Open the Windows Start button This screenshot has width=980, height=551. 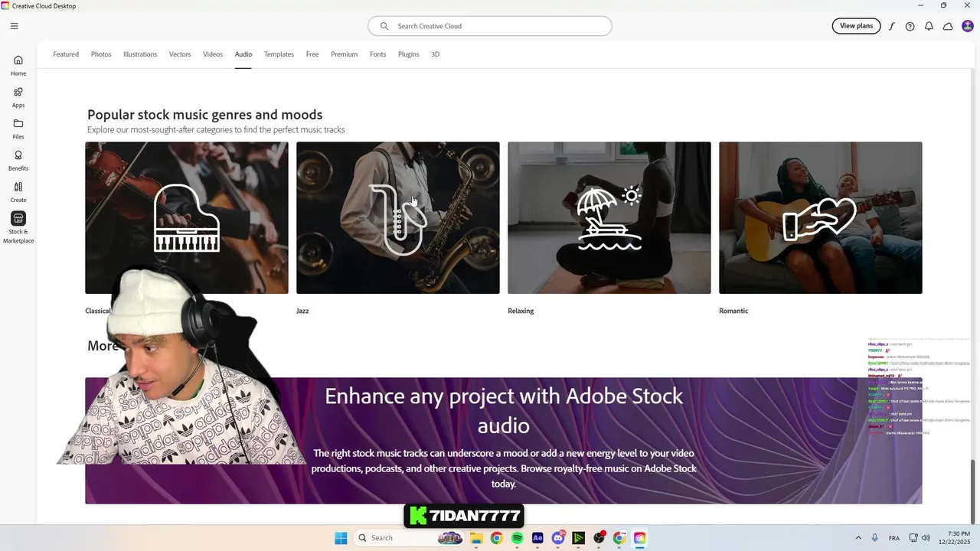(x=341, y=538)
